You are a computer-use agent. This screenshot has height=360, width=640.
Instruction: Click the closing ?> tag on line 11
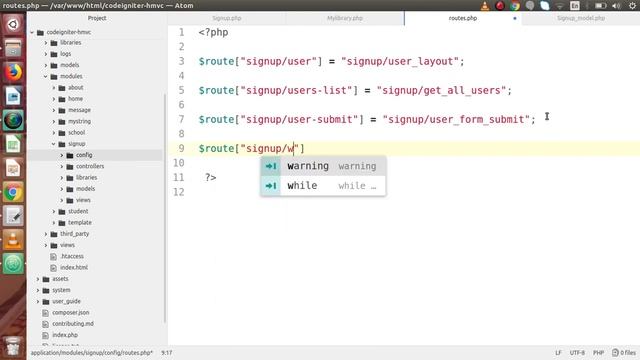tap(211, 178)
